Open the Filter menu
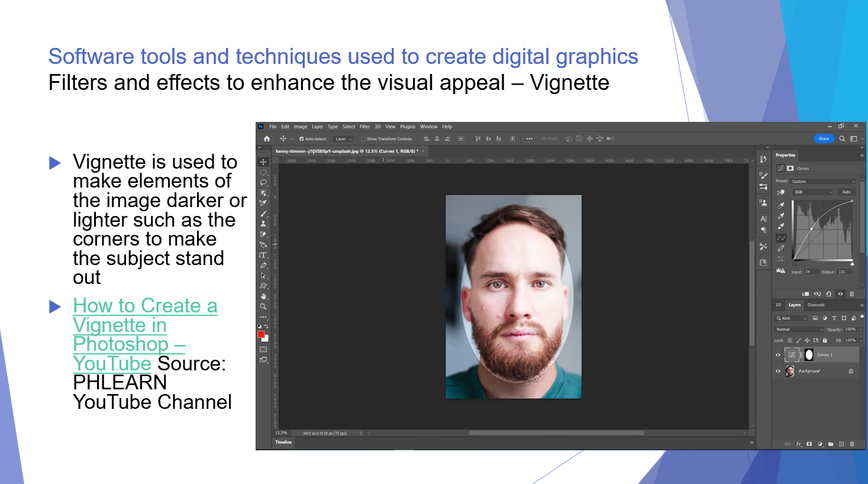 tap(364, 127)
